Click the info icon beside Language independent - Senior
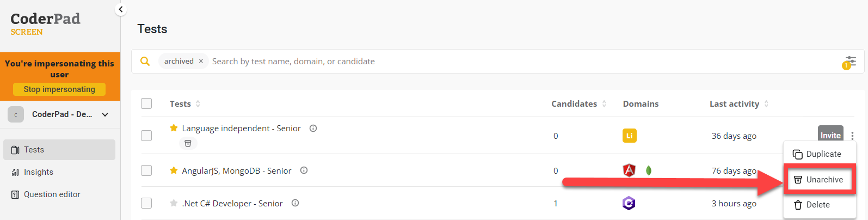 (313, 129)
